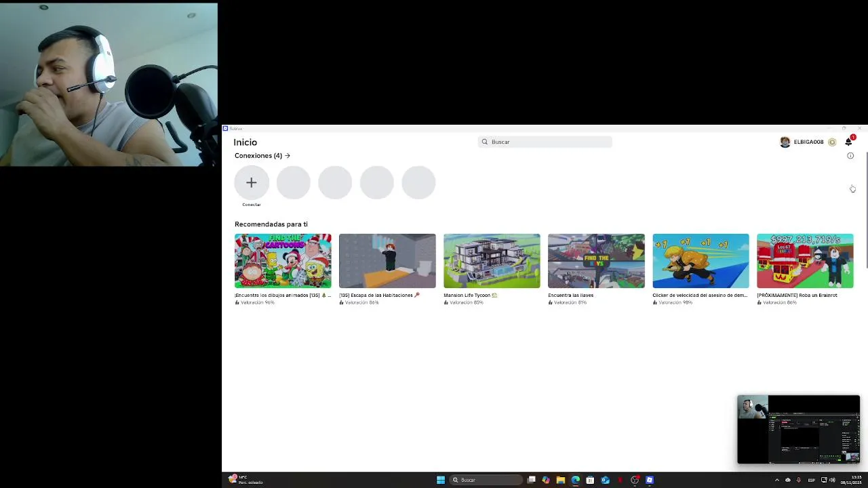This screenshot has height=488, width=868.
Task: Click the ELBIGA008 avatar picture
Action: (x=785, y=142)
